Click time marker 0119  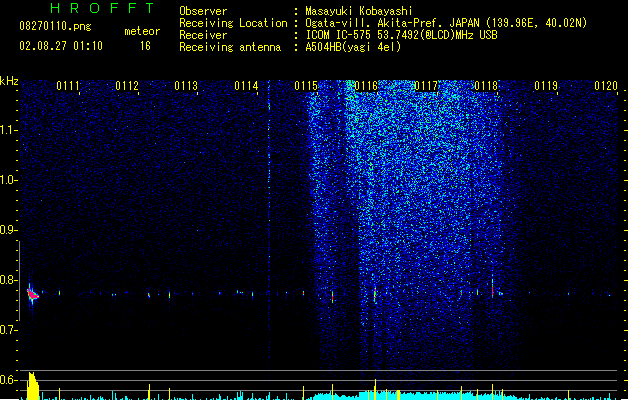(x=546, y=86)
